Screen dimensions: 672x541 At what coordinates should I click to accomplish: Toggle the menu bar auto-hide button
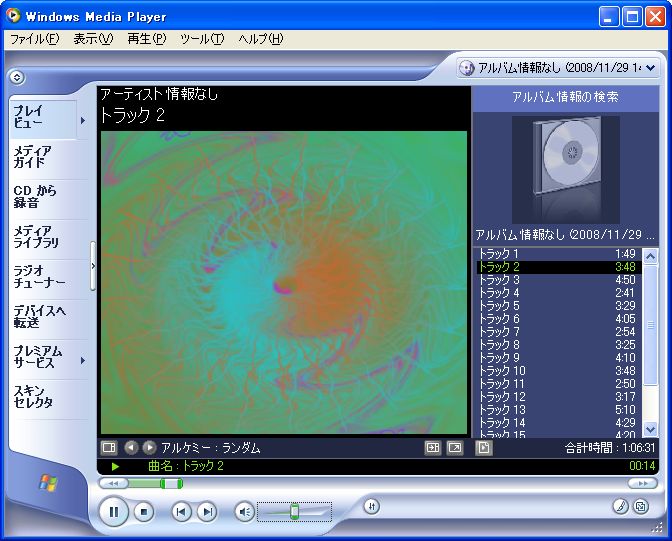coord(17,77)
